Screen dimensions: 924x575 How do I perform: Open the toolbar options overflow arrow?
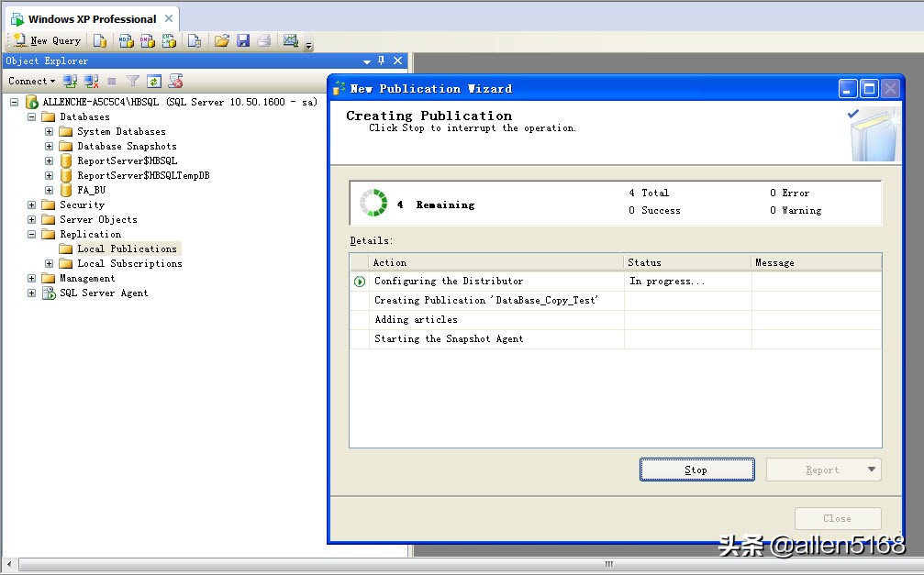point(309,44)
